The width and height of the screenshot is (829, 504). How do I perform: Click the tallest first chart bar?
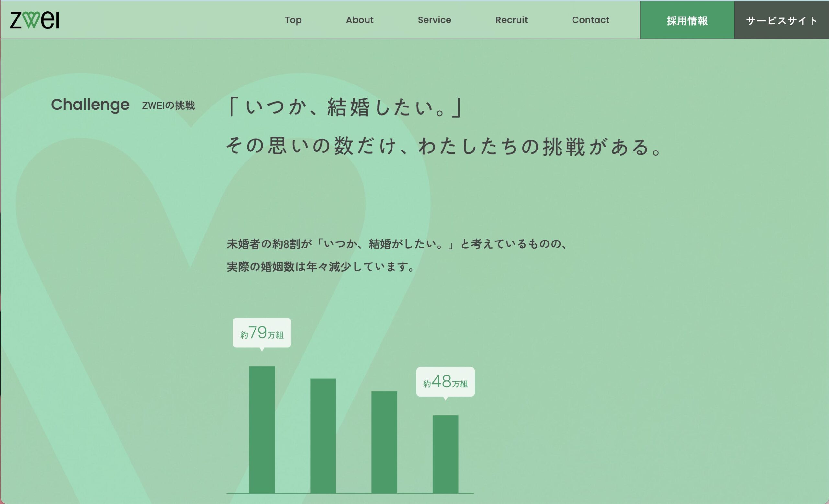(262, 430)
